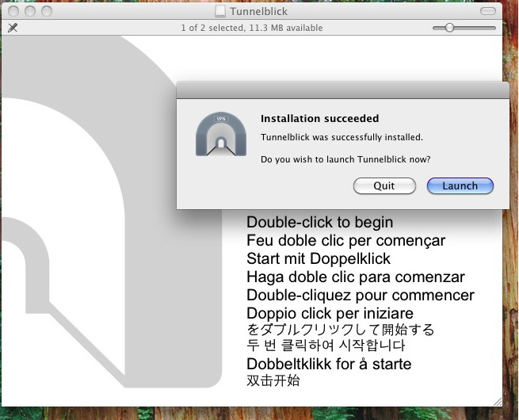Adjust the icon size slider in Finder window
This screenshot has width=519, height=420.
point(464,28)
